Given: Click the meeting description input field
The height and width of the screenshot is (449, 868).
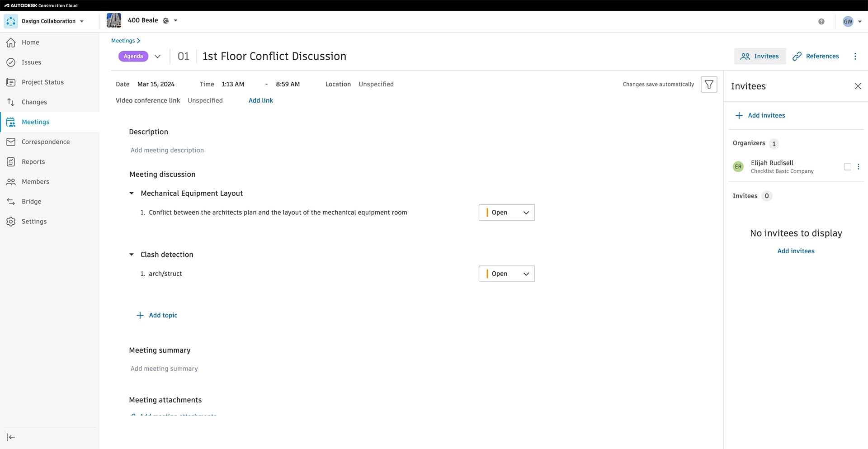Looking at the screenshot, I should (167, 151).
